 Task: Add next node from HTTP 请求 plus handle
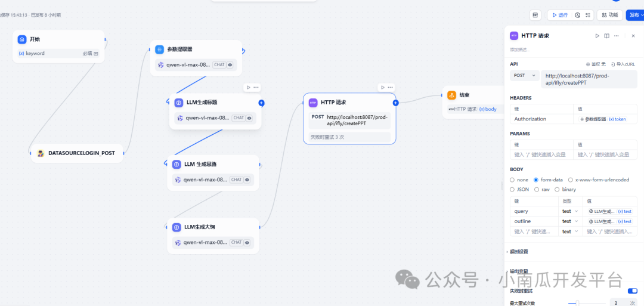coord(395,103)
